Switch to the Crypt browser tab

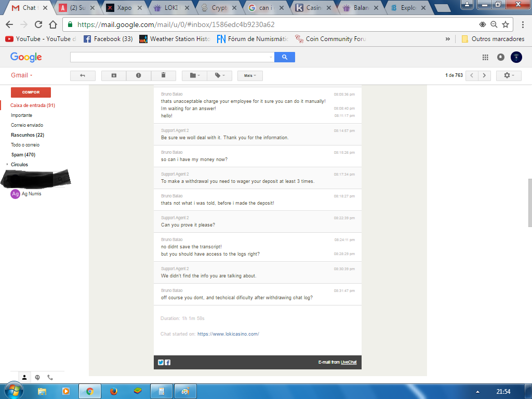[219, 8]
